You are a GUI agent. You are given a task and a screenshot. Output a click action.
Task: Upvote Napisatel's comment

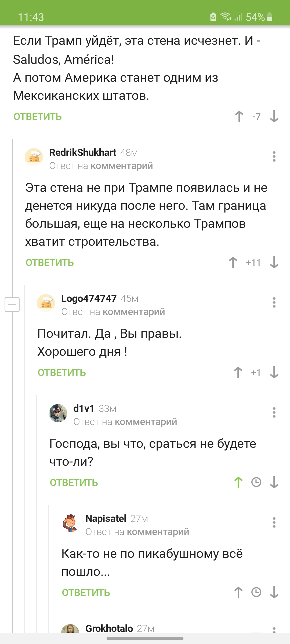click(x=238, y=592)
